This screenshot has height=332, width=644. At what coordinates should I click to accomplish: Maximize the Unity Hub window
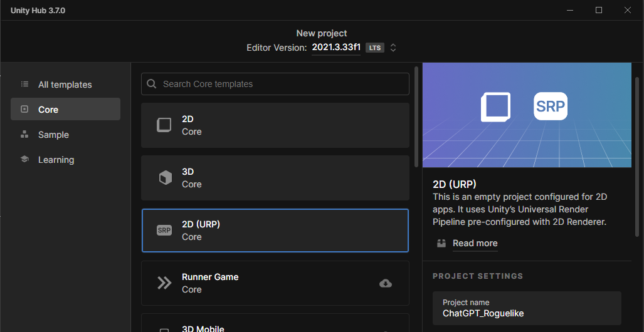(x=599, y=10)
